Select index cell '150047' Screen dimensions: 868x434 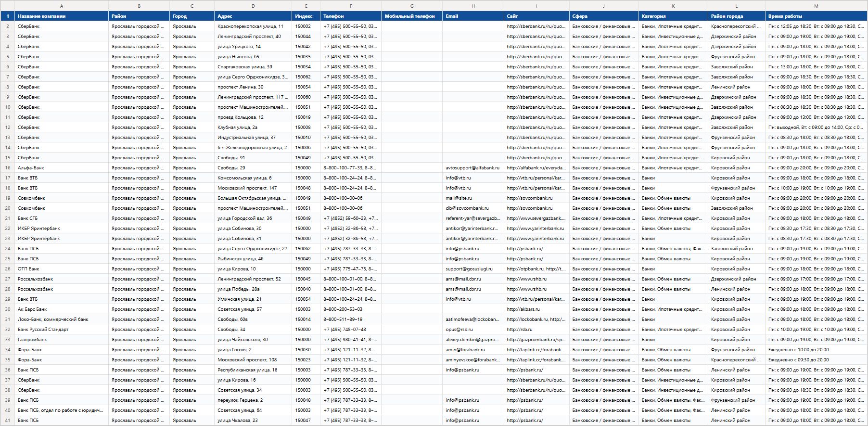click(x=306, y=421)
